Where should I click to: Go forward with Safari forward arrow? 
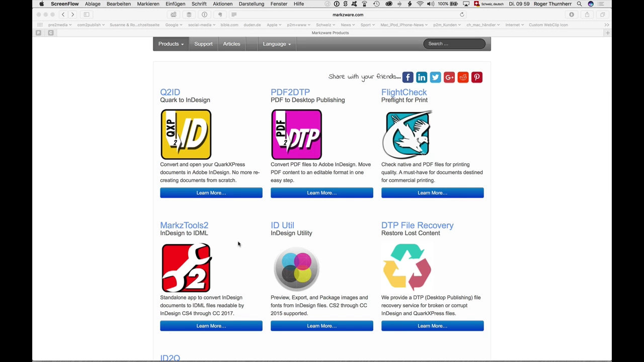tap(72, 15)
